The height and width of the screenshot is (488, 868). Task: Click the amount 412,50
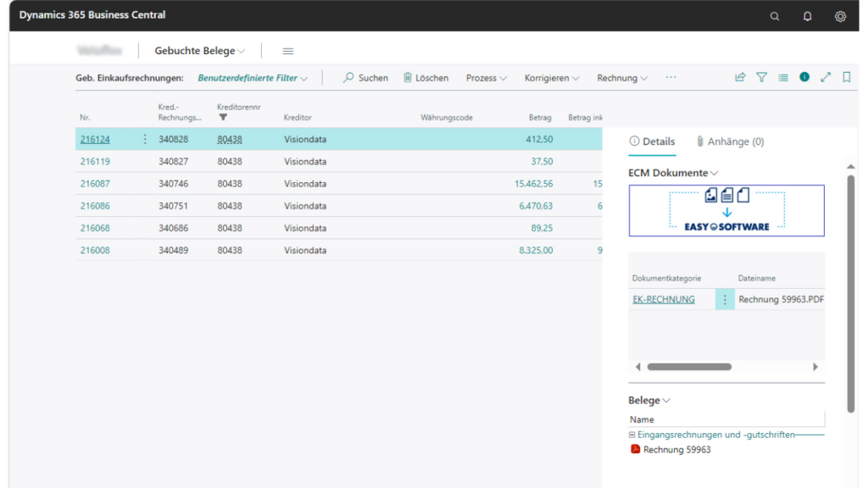pos(538,140)
